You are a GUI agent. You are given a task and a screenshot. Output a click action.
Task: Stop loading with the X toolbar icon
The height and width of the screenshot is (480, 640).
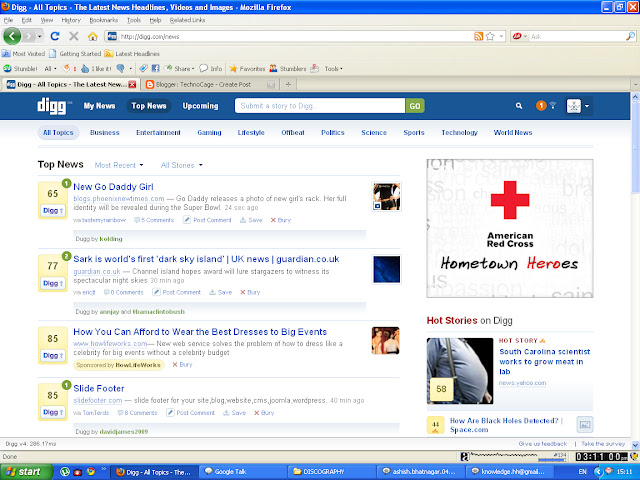pos(73,36)
